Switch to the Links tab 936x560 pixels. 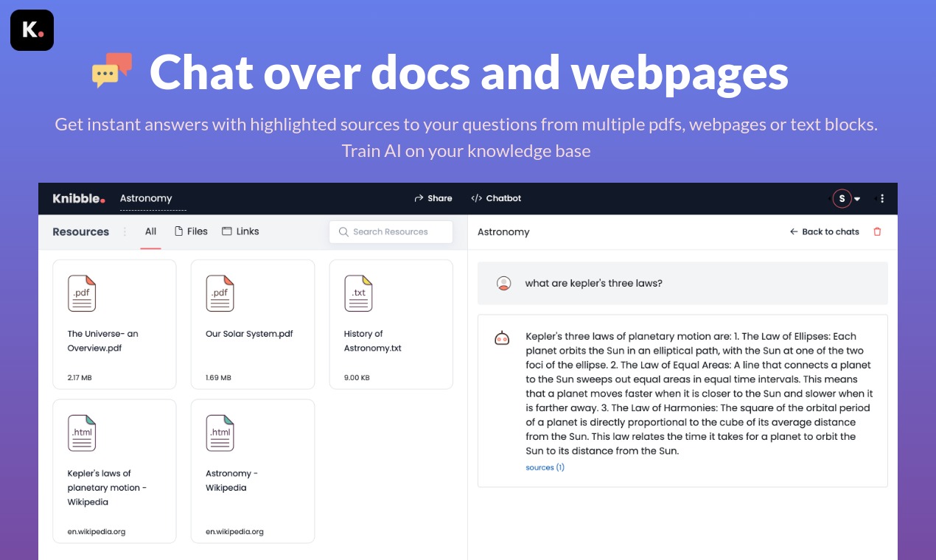(x=241, y=231)
